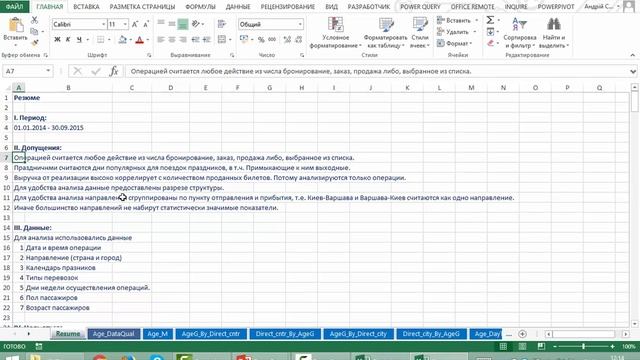Open Условное форматирование menu

point(336,33)
